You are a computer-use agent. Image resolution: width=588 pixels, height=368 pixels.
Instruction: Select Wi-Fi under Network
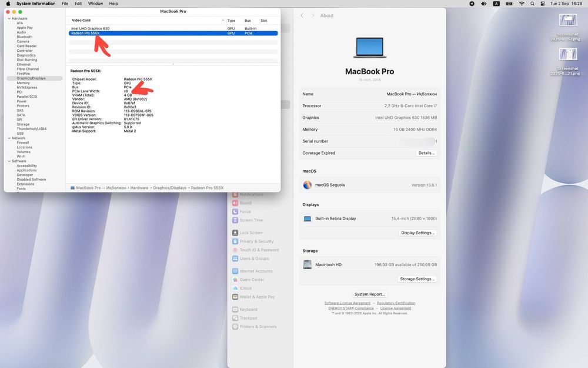[21, 157]
